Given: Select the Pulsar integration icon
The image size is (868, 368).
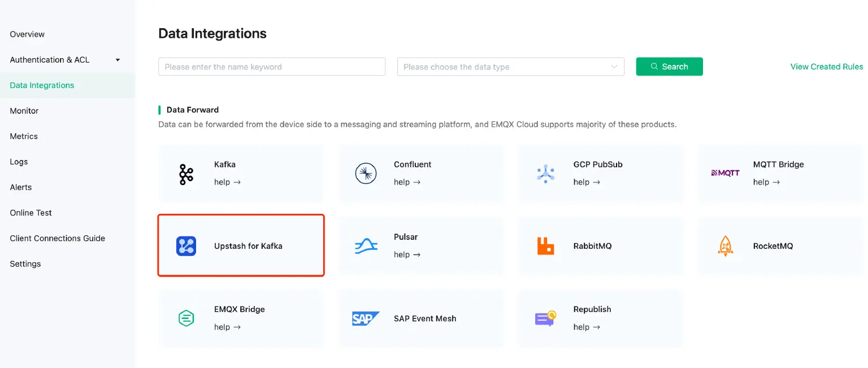Looking at the screenshot, I should pos(366,246).
